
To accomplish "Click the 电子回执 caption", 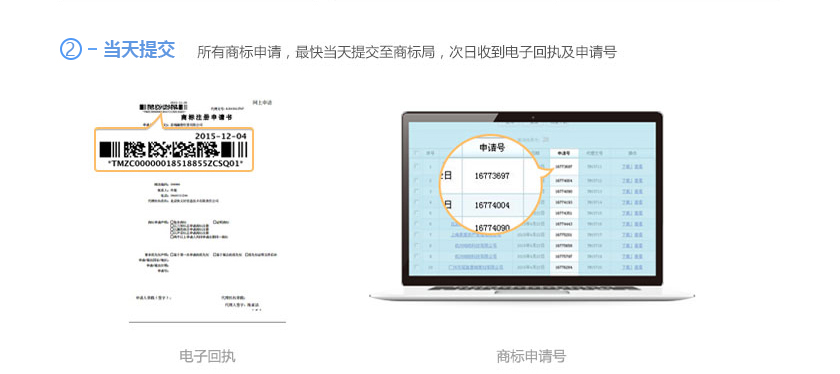I will 207,356.
